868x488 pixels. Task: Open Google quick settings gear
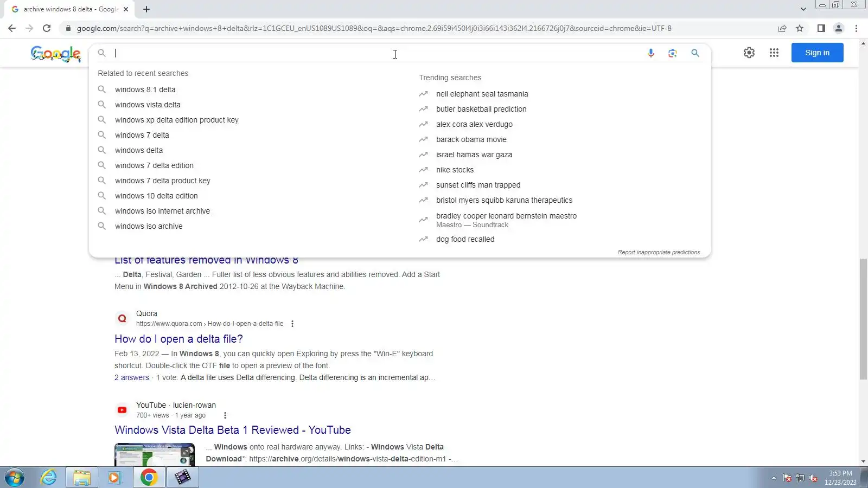click(749, 53)
